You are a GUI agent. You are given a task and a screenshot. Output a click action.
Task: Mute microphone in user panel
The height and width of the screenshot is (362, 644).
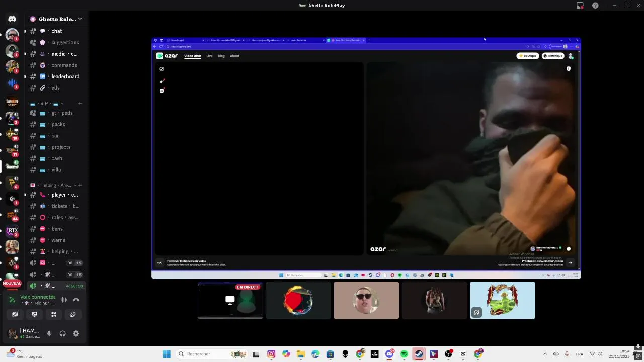49,333
